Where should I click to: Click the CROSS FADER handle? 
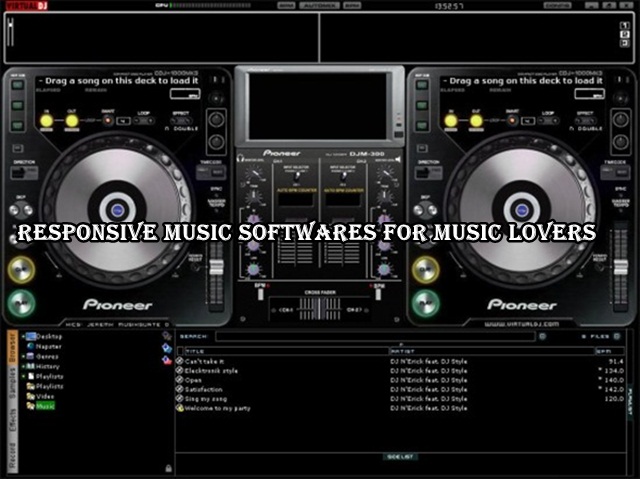[x=319, y=309]
